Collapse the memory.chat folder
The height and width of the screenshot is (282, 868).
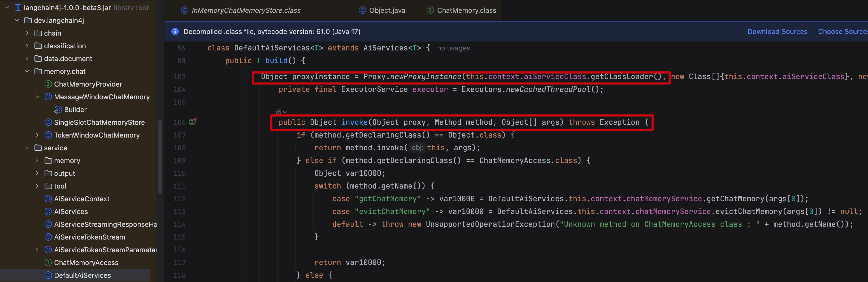27,71
